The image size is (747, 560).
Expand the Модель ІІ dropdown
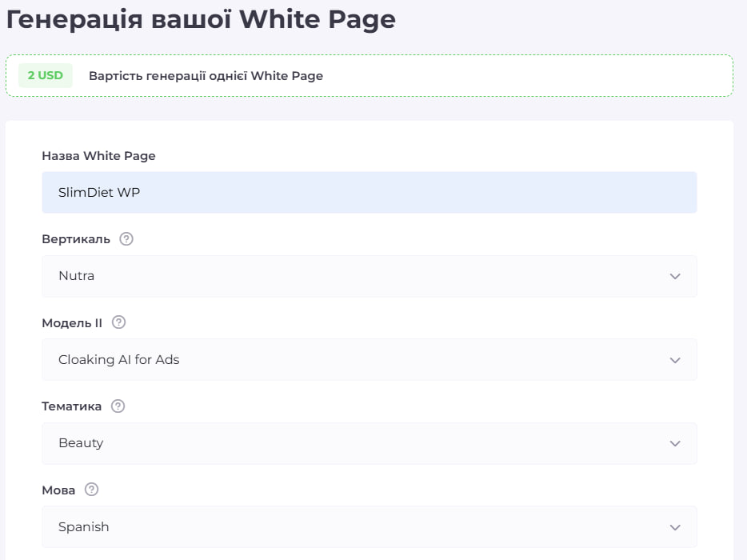(369, 360)
